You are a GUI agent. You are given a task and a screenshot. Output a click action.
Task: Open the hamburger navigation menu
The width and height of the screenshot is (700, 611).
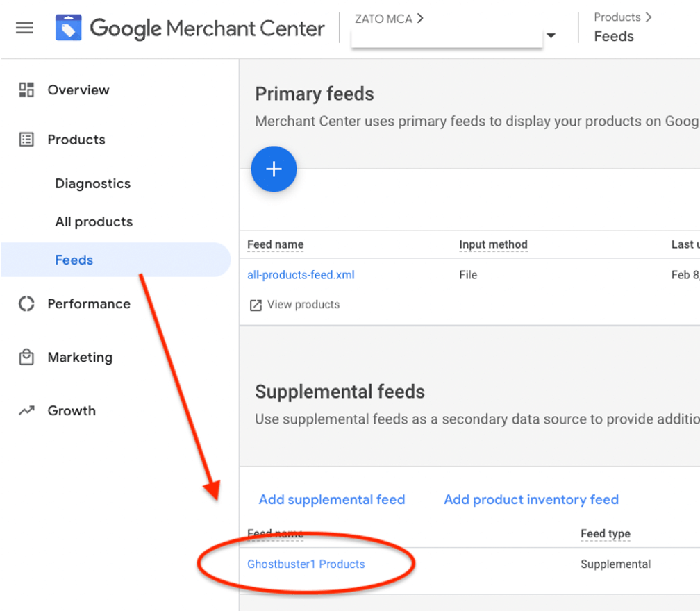tap(24, 28)
